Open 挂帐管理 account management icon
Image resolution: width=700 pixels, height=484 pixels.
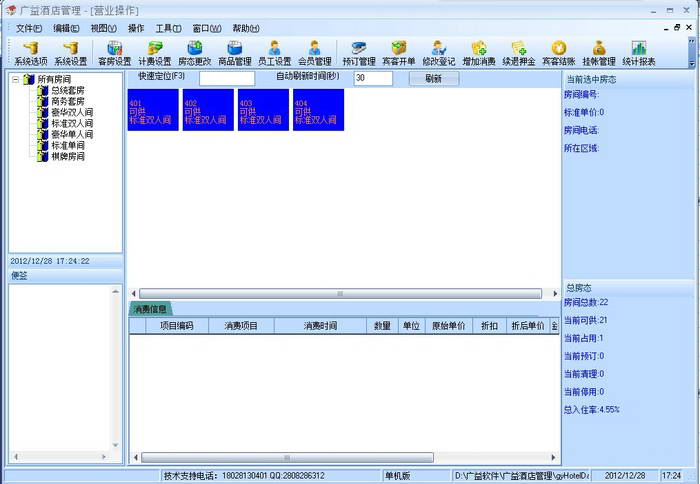tap(599, 54)
